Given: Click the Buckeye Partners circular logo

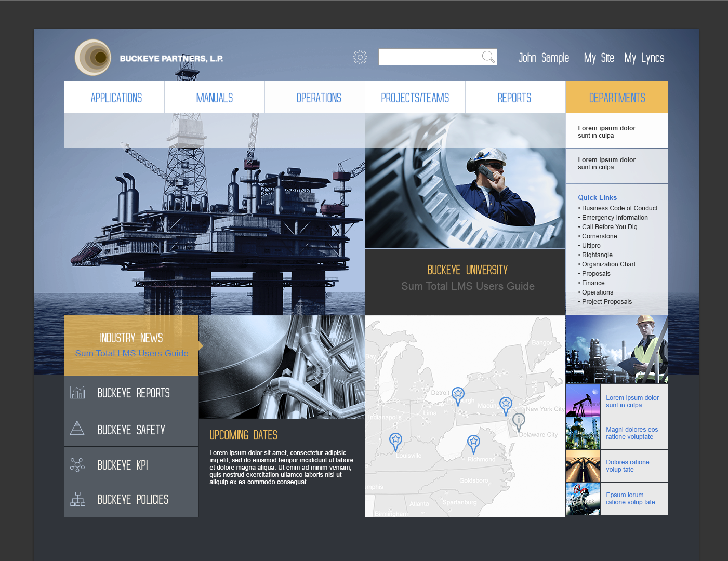Looking at the screenshot, I should click(x=93, y=57).
